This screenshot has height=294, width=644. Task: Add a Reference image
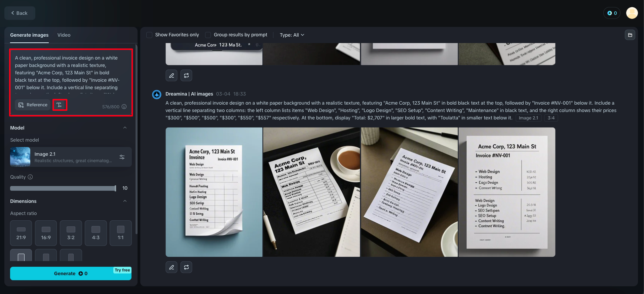pyautogui.click(x=33, y=105)
